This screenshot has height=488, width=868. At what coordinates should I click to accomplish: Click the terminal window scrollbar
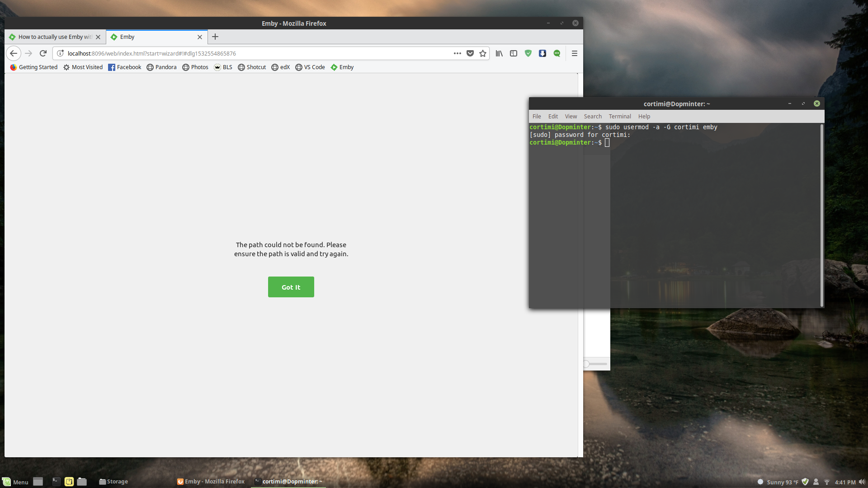[821, 216]
